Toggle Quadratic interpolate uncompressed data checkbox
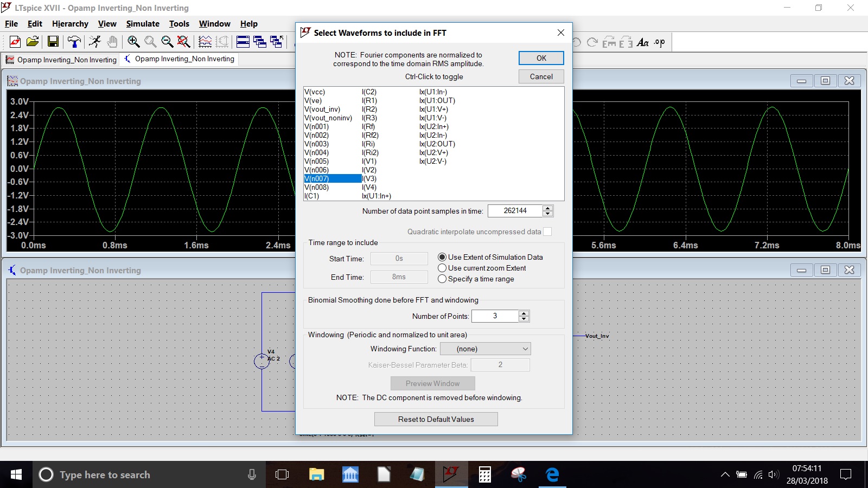868x488 pixels. tap(547, 232)
